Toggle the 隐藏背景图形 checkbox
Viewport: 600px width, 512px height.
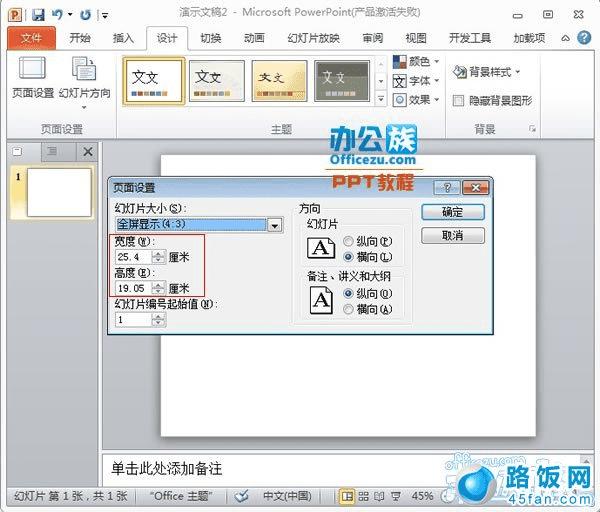click(458, 101)
